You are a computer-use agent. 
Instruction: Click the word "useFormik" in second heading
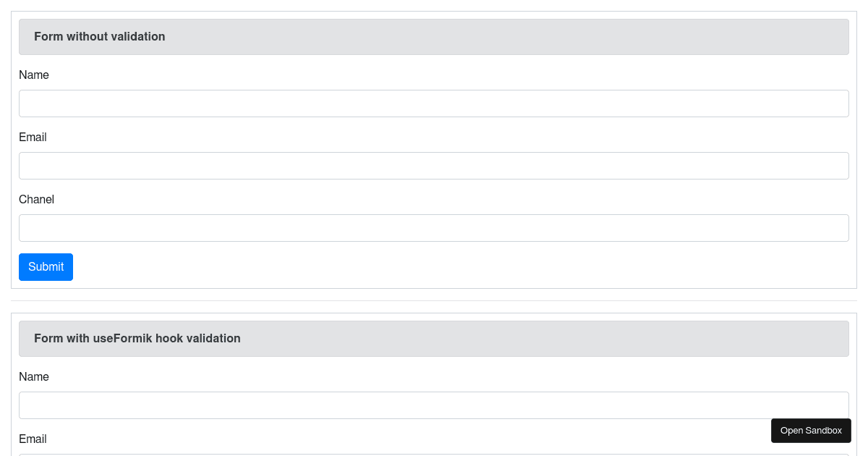coord(120,339)
